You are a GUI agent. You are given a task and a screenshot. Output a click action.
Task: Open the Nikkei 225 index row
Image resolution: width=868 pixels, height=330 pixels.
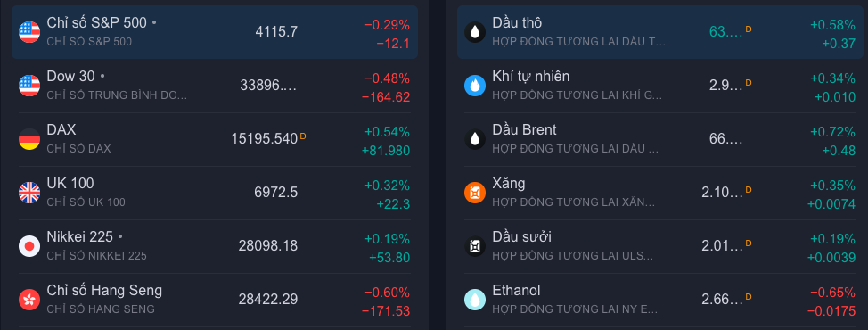click(x=215, y=246)
